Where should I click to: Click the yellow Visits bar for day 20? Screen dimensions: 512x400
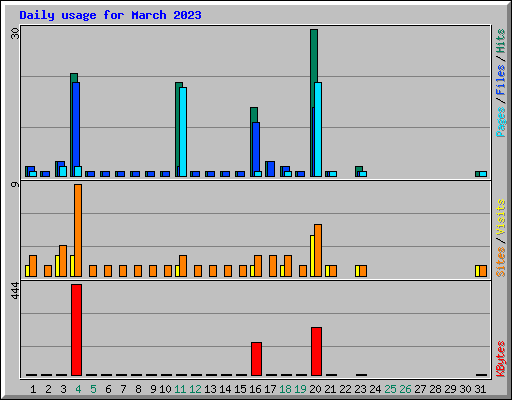click(312, 256)
